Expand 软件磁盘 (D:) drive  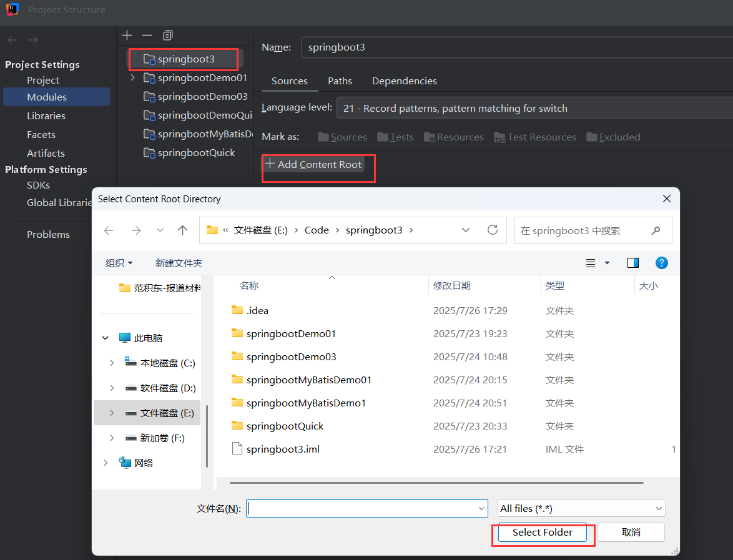pos(112,388)
